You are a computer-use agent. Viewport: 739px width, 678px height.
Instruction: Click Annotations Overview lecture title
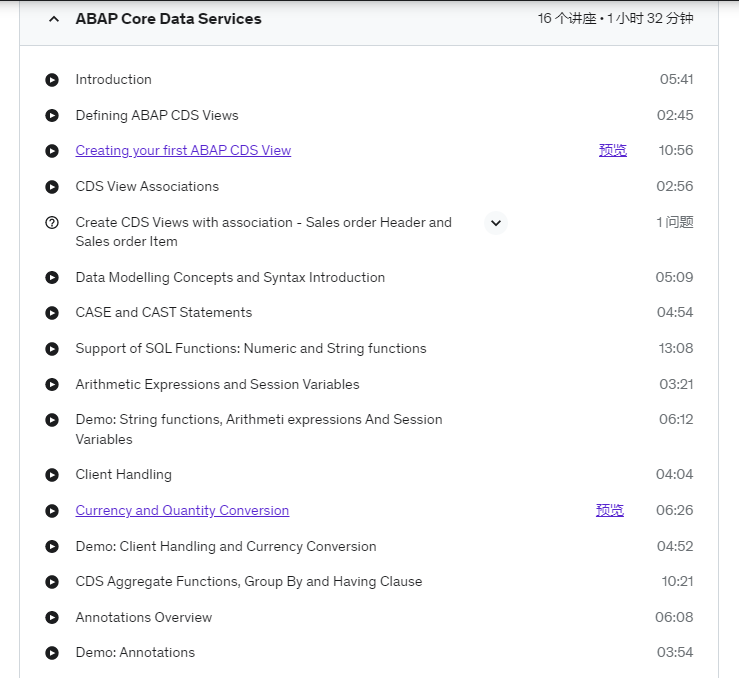[x=144, y=617]
